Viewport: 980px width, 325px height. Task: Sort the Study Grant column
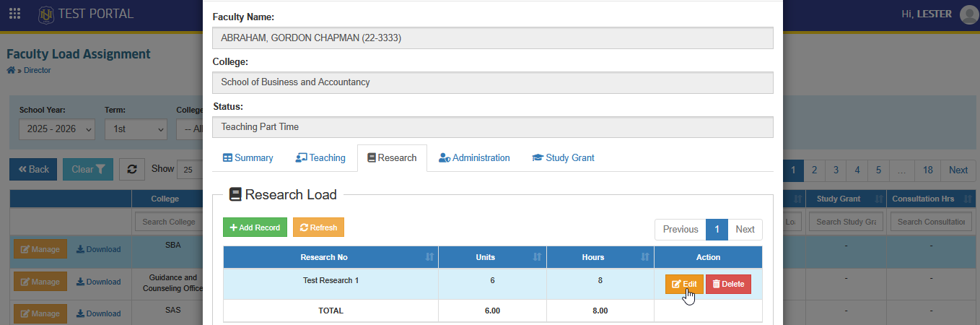click(x=878, y=199)
